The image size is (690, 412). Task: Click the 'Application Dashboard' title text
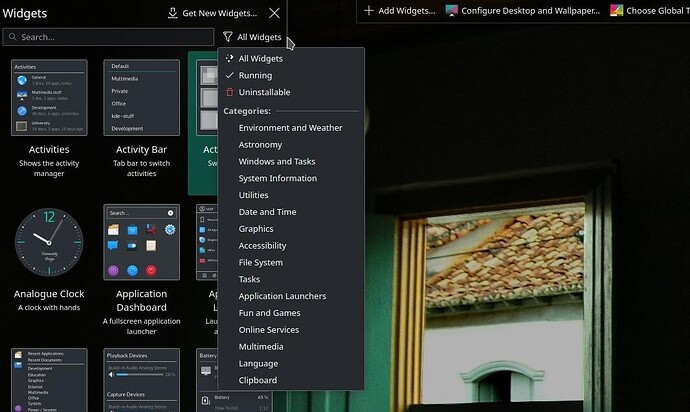(x=141, y=300)
